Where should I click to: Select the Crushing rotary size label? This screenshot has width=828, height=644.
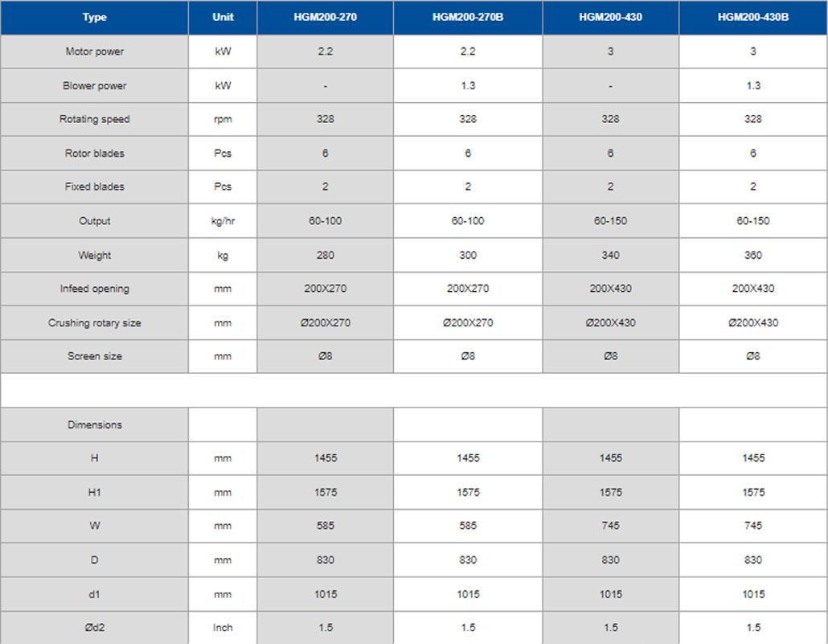95,322
